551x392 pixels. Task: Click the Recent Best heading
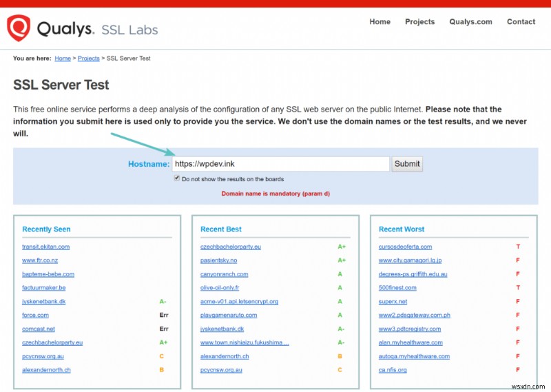(x=221, y=229)
